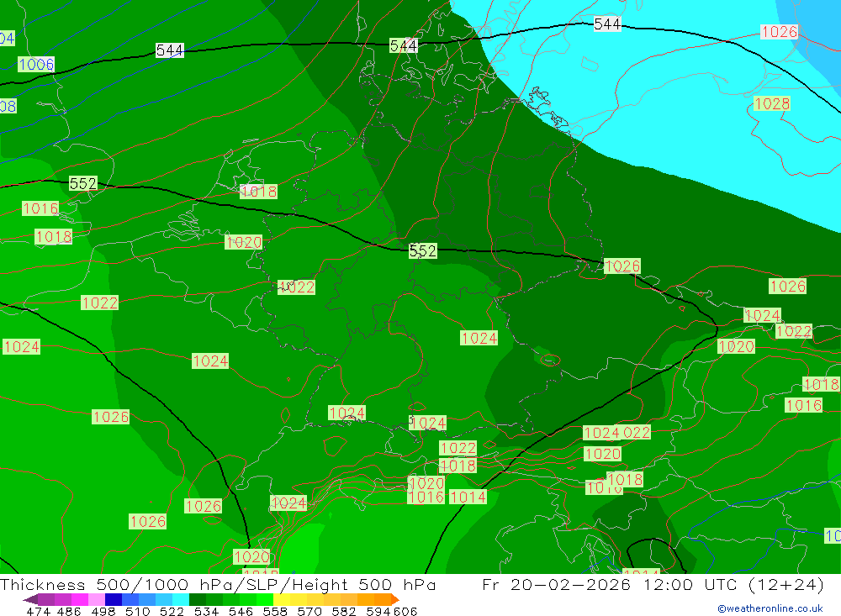This screenshot has height=616, width=841.
Task: Click the blue 1006 isobar label
Action: (36, 65)
